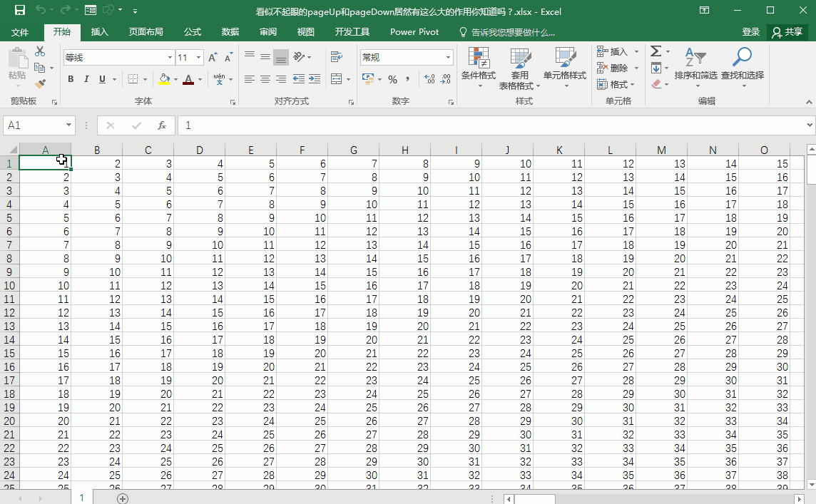Image resolution: width=816 pixels, height=504 pixels.
Task: Open 套用表格格式 table styles
Action: [519, 68]
